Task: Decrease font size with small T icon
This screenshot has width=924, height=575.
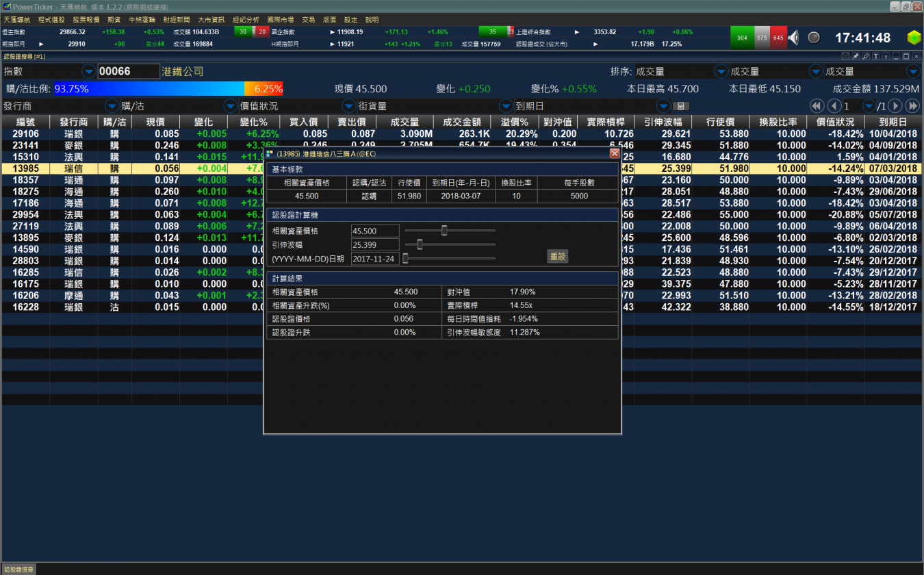Action: (x=886, y=56)
